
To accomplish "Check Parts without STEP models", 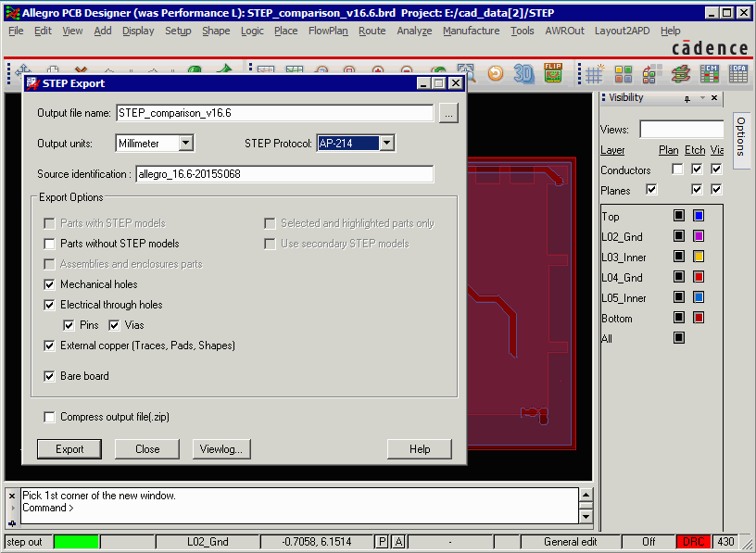I will pyautogui.click(x=49, y=244).
